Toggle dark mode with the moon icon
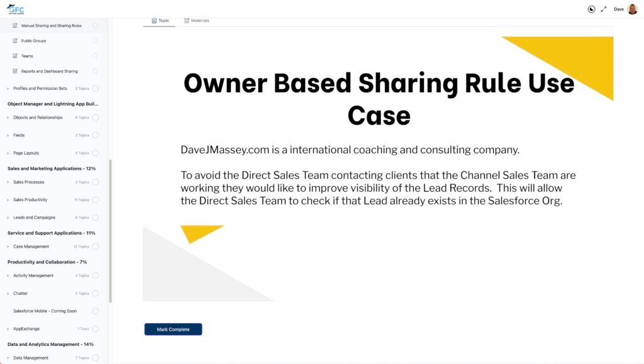644x364 pixels. (591, 9)
